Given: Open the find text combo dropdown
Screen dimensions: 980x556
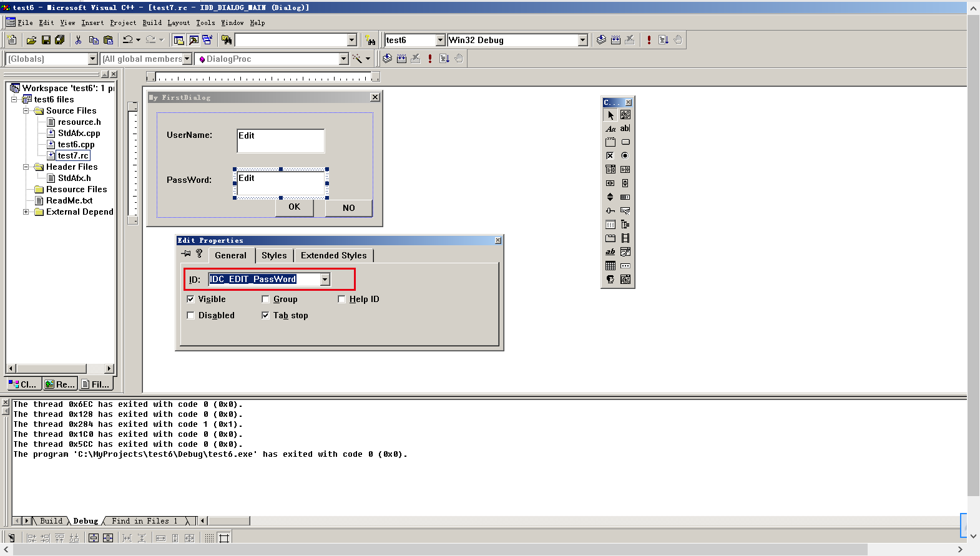Looking at the screenshot, I should coord(351,40).
